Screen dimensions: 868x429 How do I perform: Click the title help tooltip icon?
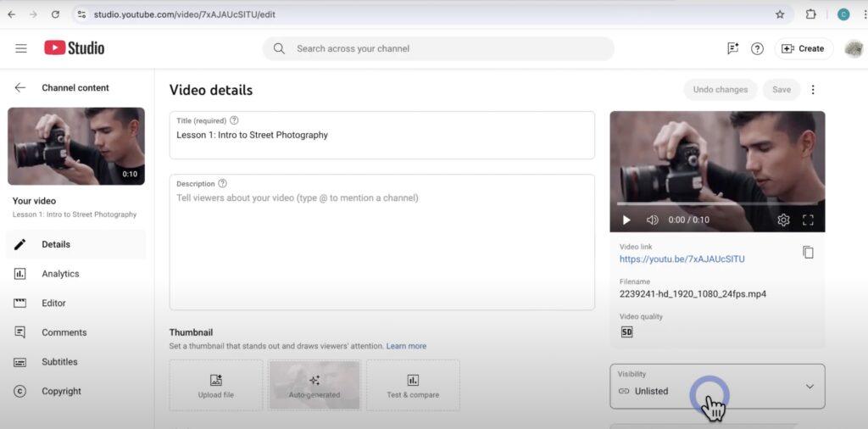234,120
